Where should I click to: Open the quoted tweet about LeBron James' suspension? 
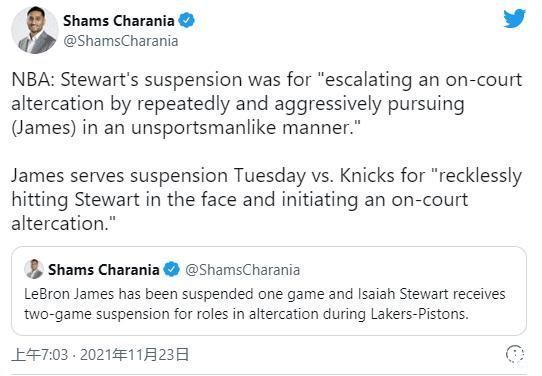(269, 291)
